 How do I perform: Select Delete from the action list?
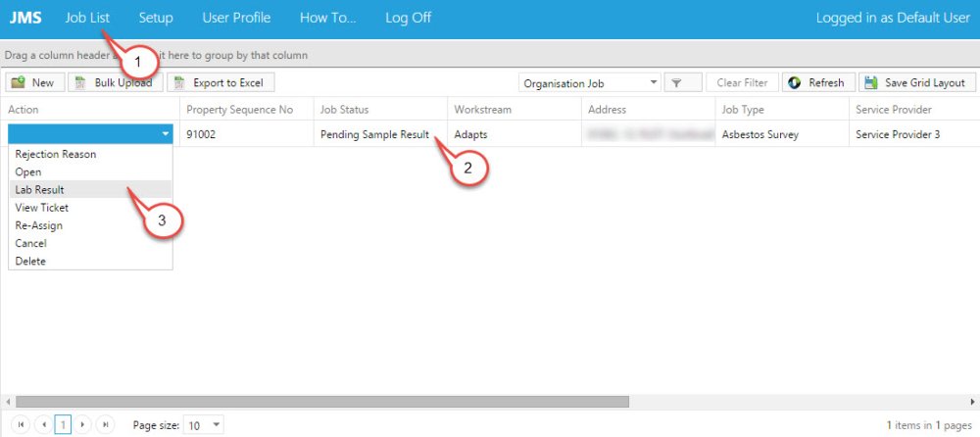click(x=90, y=261)
